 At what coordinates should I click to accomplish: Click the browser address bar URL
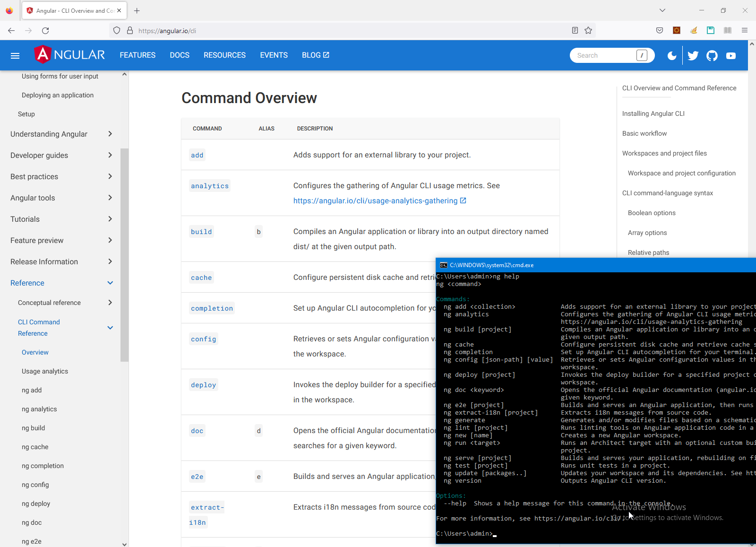tap(167, 31)
